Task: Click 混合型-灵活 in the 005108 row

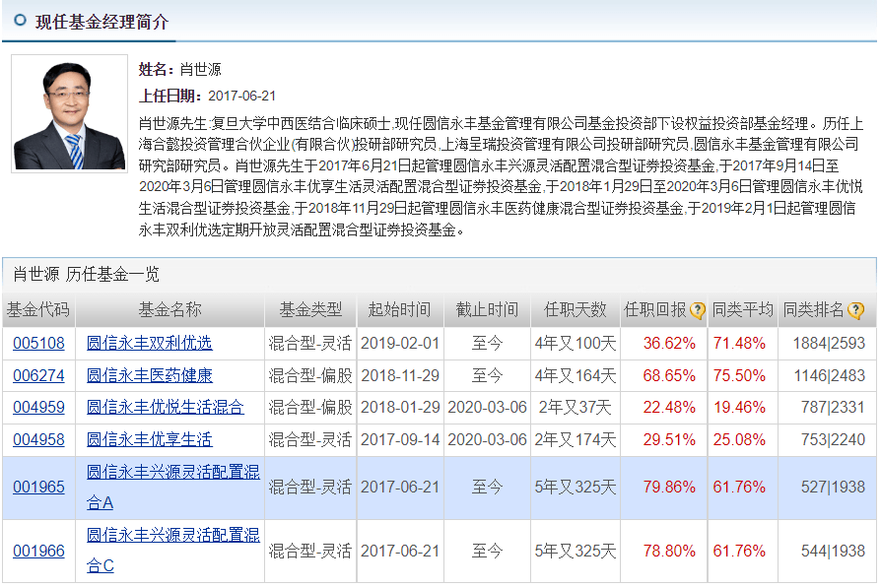Action: 310,343
